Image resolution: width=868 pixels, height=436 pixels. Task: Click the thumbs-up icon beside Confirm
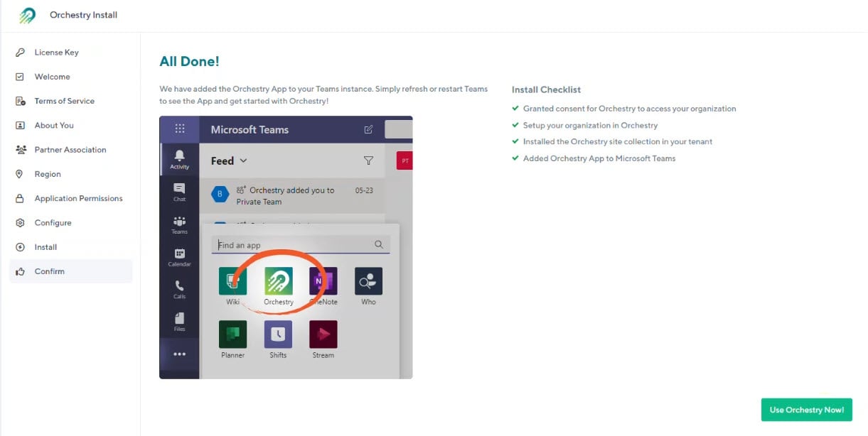coord(20,271)
